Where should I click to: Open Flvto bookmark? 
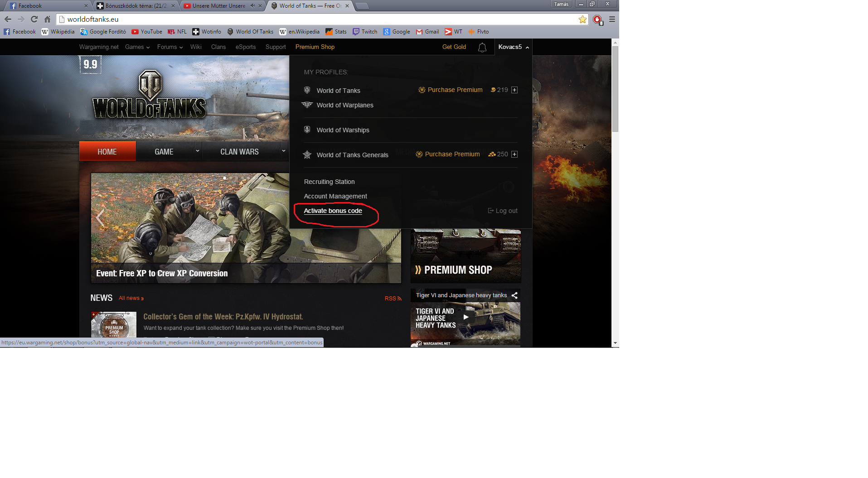tap(479, 32)
